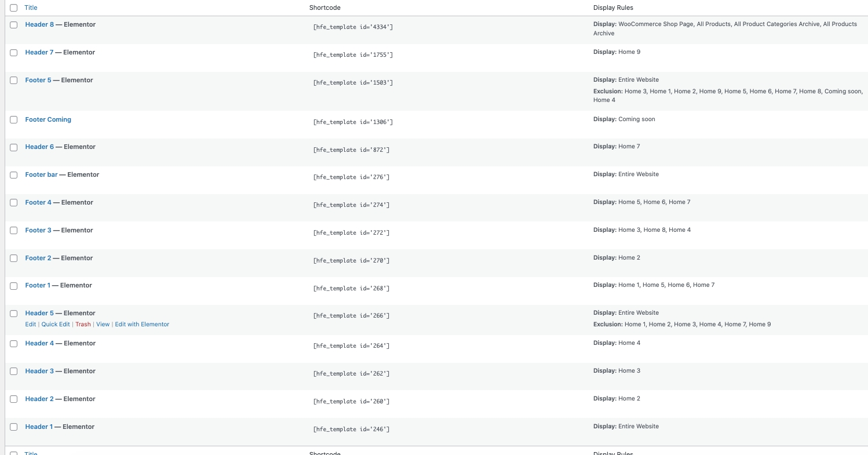
Task: Click the Header 6 shortcode id 872
Action: pyautogui.click(x=351, y=150)
